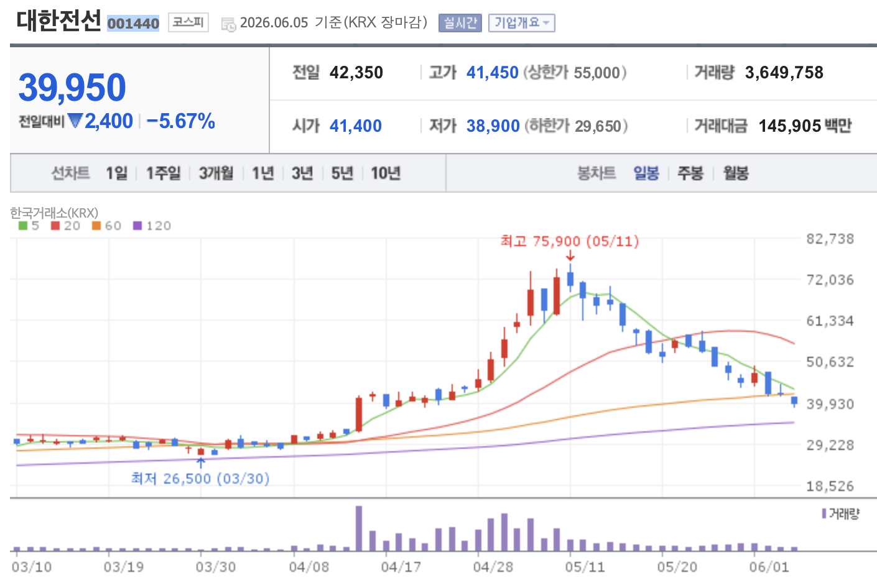The width and height of the screenshot is (877, 588).
Task: Click the purple 거래량 legend marker
Action: pos(824,513)
